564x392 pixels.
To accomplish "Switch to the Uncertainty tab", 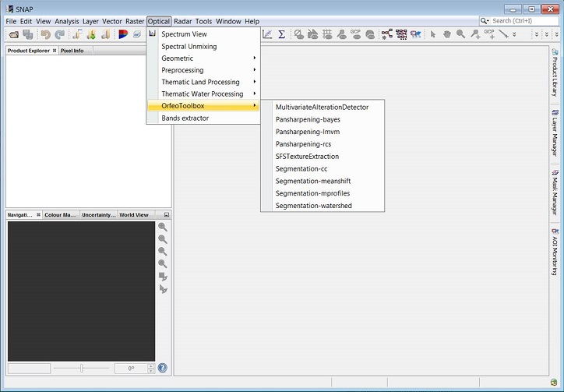I will [x=99, y=214].
